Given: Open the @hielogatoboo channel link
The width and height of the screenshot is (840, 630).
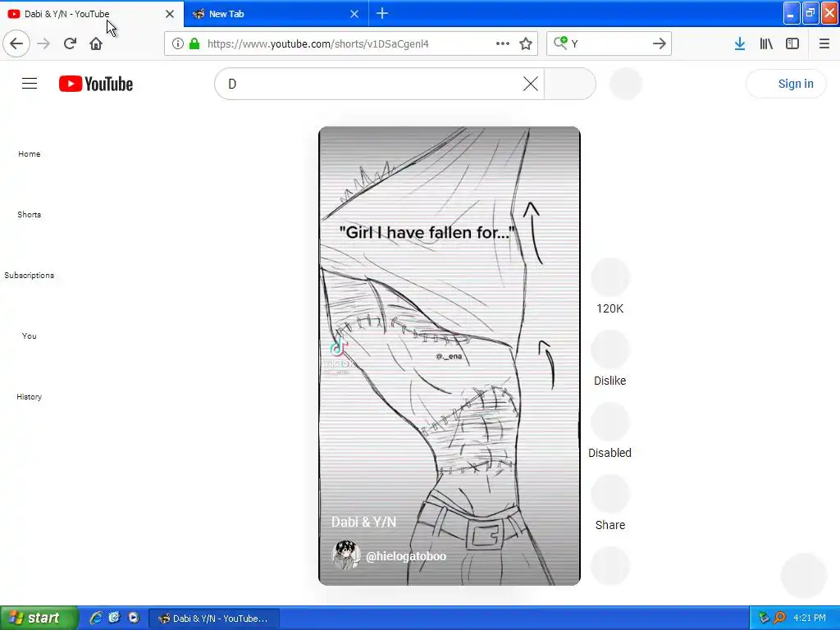Looking at the screenshot, I should 405,556.
